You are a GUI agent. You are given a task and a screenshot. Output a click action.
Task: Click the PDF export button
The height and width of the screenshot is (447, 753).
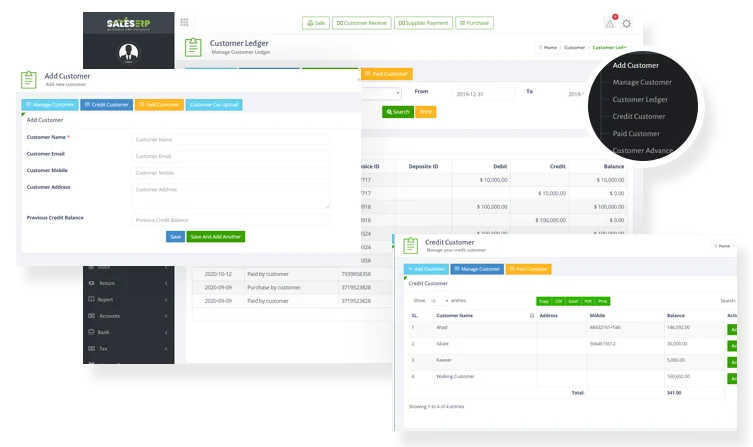[x=588, y=301]
